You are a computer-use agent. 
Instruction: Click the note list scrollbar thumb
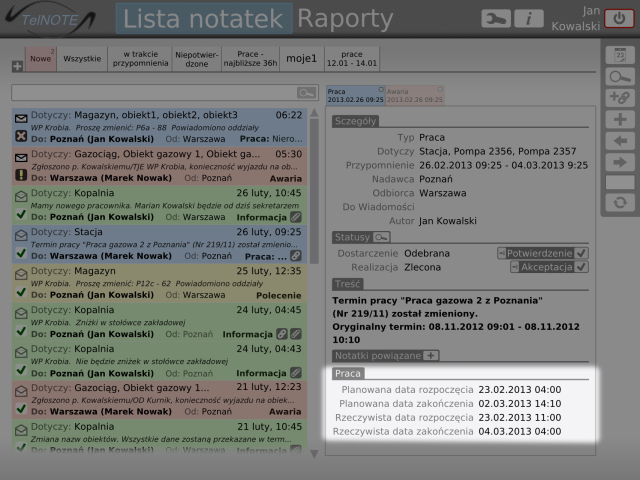314,192
